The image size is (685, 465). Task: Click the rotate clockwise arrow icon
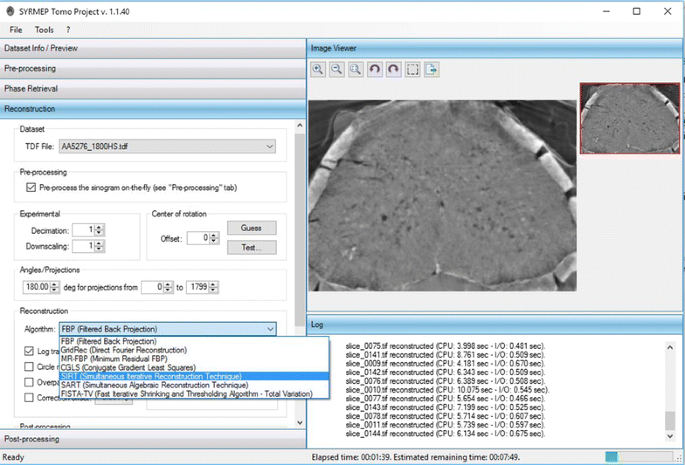coord(394,69)
